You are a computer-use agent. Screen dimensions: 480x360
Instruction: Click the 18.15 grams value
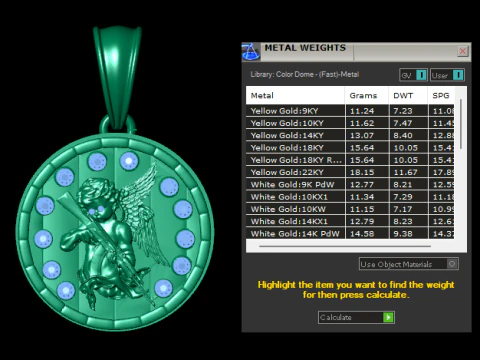click(362, 172)
